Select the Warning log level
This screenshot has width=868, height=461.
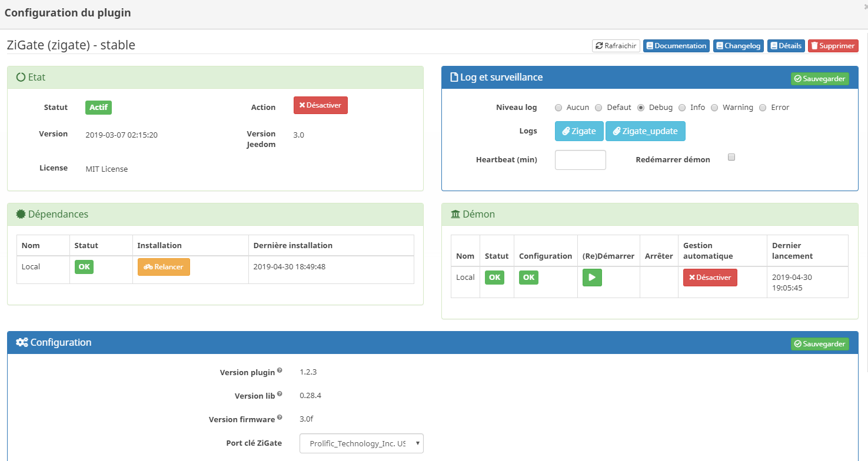pyautogui.click(x=714, y=108)
